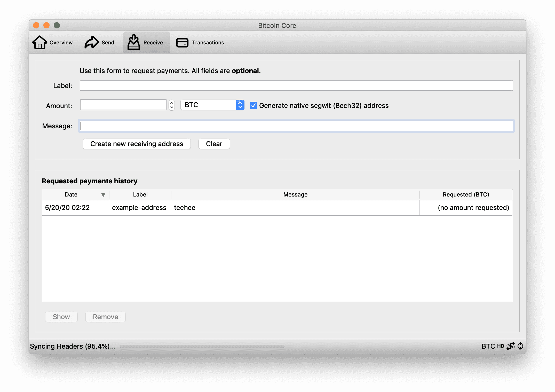Click the sync spinner status icon
This screenshot has height=392, width=555.
click(x=520, y=346)
